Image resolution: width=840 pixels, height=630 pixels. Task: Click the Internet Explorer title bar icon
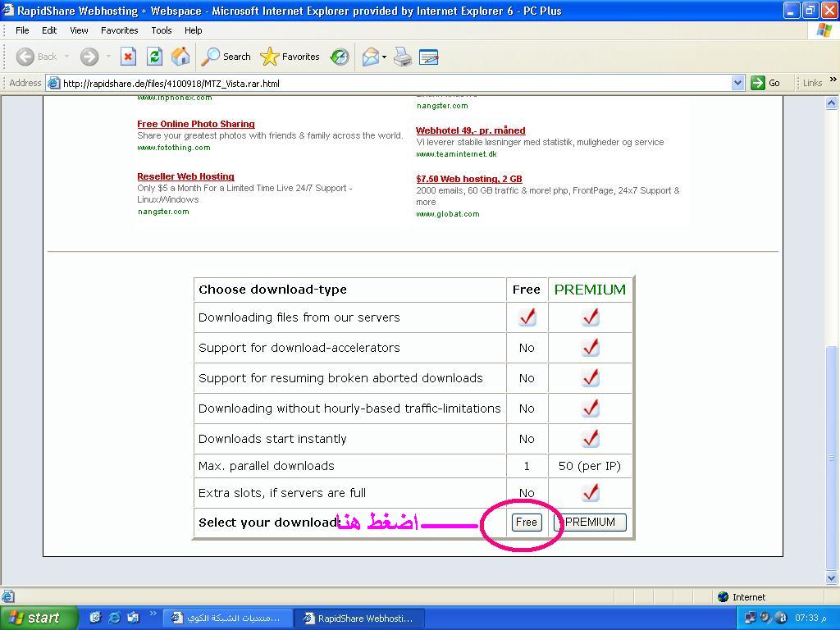click(x=8, y=10)
